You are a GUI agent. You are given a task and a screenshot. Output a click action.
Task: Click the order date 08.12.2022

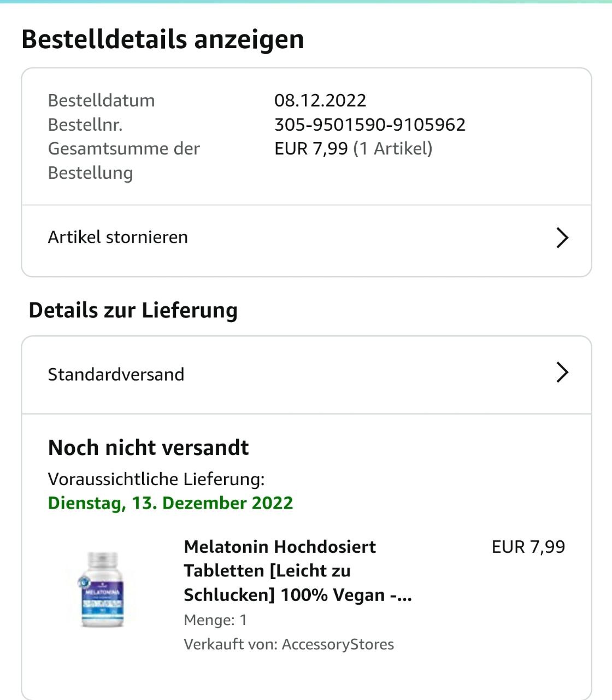pyautogui.click(x=320, y=101)
